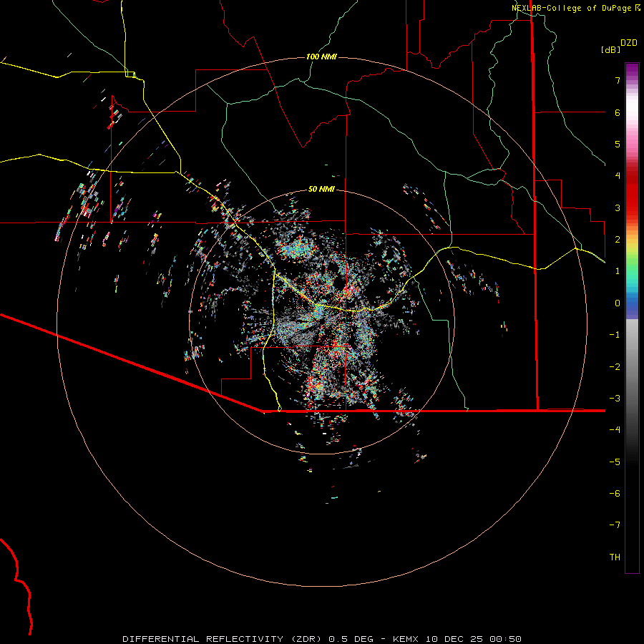Click the "-1" value on the dB scale

(615, 335)
